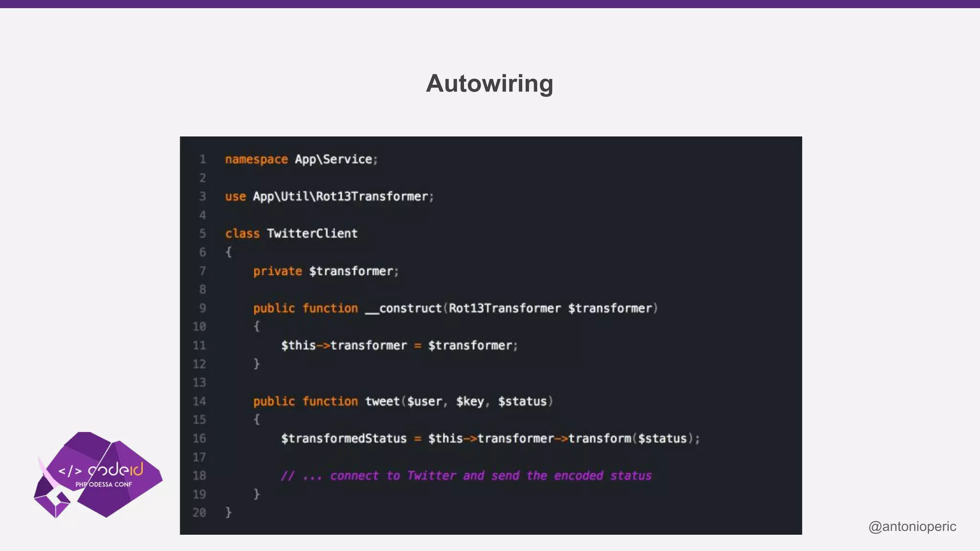Click '$this->transformer = $transformer;' line
This screenshot has width=980, height=551.
[x=400, y=345]
